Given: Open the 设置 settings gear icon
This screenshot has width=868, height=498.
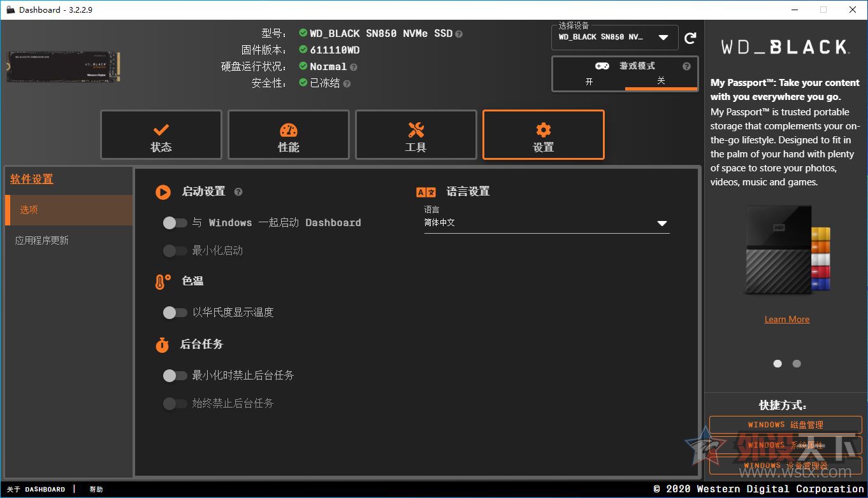Looking at the screenshot, I should (x=543, y=129).
